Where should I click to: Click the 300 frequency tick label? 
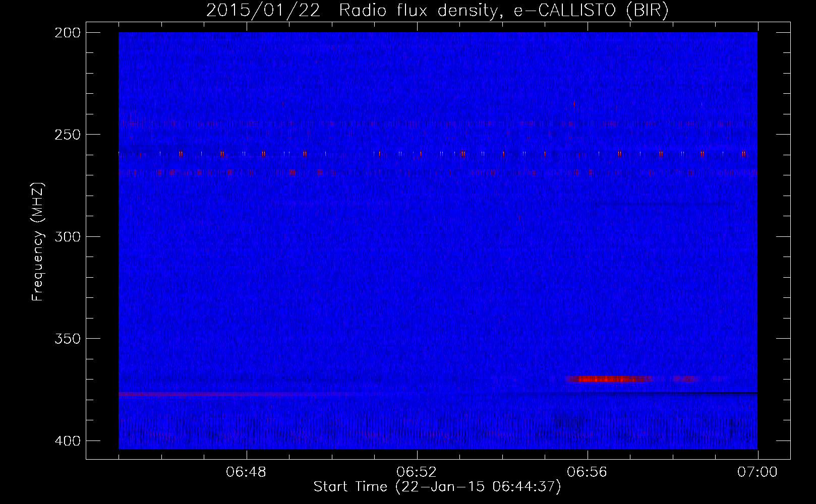point(67,236)
